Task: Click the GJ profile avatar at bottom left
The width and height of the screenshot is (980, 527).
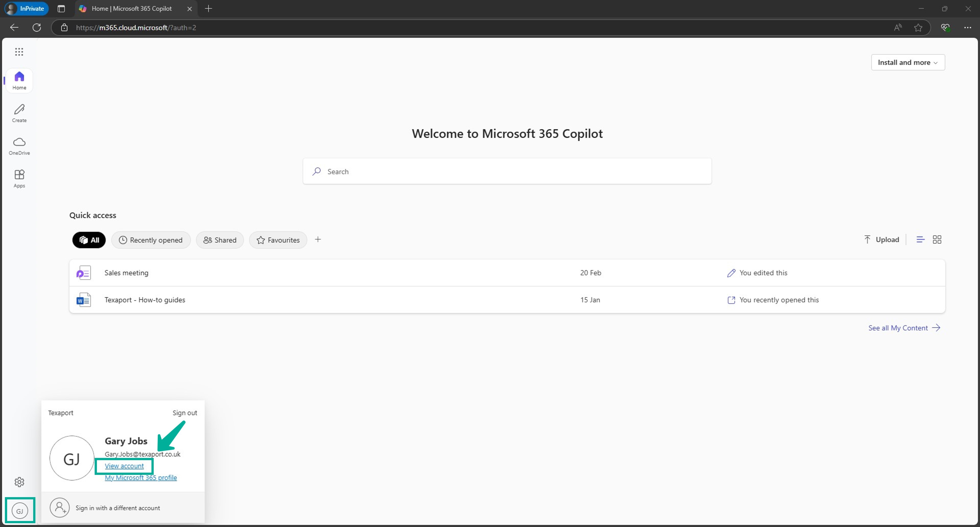Action: [20, 510]
